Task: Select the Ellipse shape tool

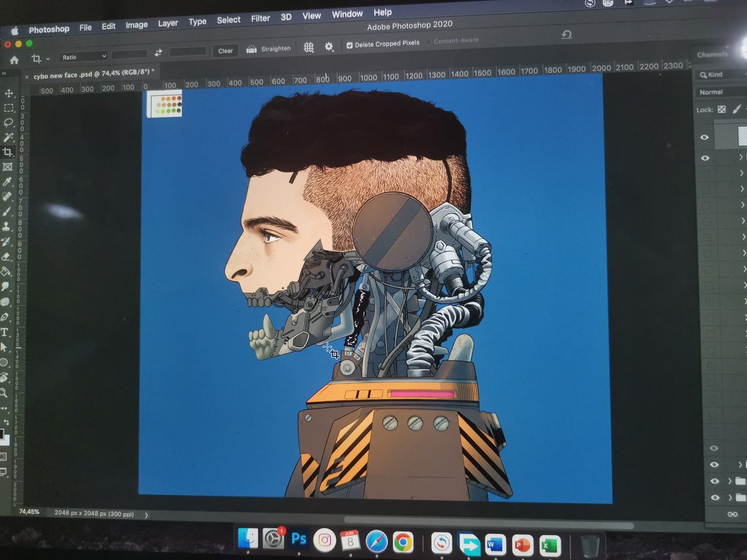Action: click(x=4, y=362)
